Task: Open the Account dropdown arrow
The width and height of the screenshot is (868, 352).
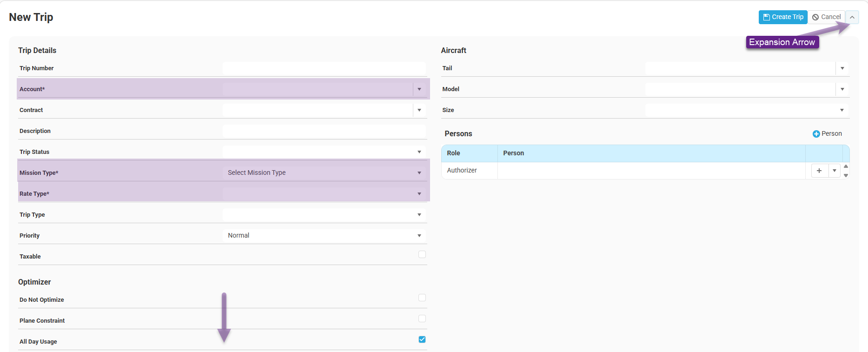Action: [x=419, y=89]
